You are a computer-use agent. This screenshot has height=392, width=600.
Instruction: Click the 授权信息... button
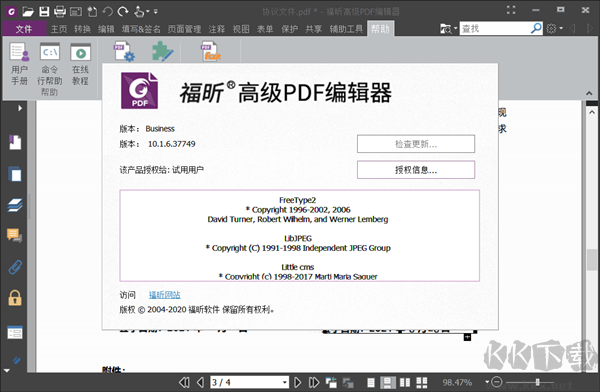[416, 170]
